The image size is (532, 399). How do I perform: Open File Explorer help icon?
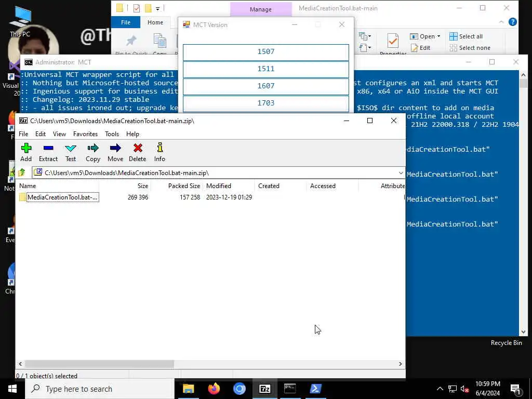[x=513, y=22]
